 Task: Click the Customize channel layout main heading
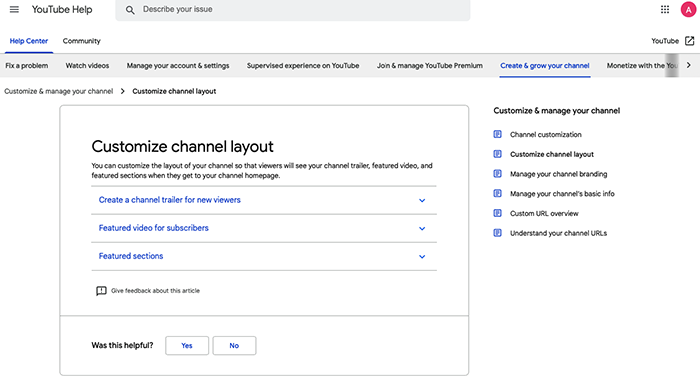click(x=183, y=146)
